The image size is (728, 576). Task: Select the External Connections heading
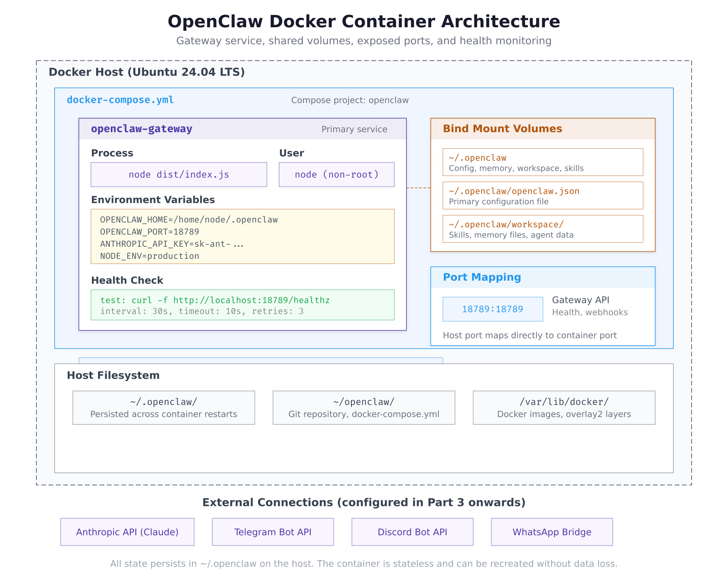pyautogui.click(x=364, y=502)
